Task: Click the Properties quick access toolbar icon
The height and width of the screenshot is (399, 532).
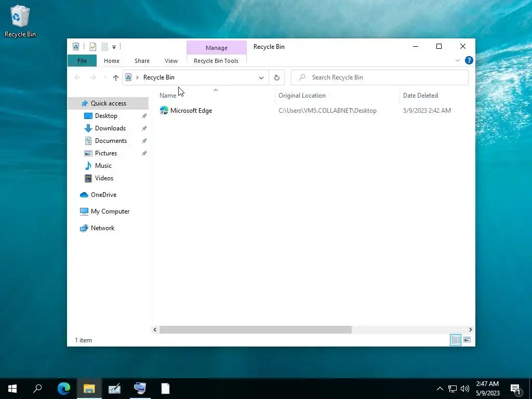Action: 92,46
